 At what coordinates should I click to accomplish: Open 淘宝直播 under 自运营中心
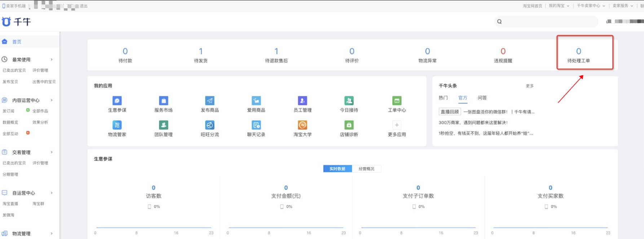(x=10, y=204)
